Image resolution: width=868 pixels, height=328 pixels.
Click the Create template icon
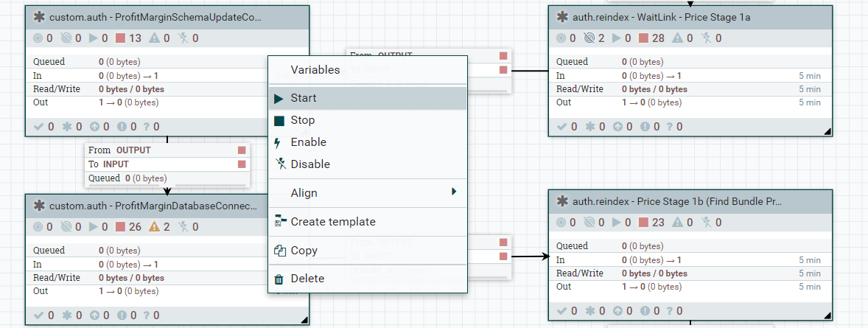(x=279, y=221)
